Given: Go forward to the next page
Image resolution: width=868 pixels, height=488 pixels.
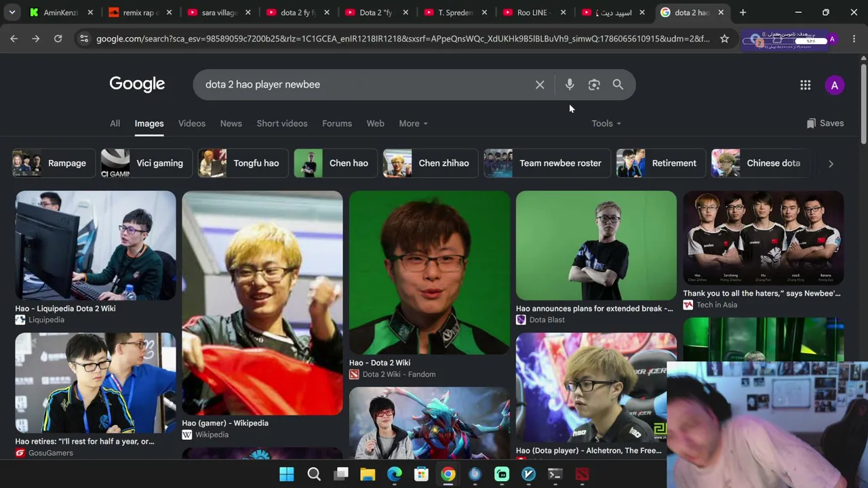Looking at the screenshot, I should click(x=36, y=39).
